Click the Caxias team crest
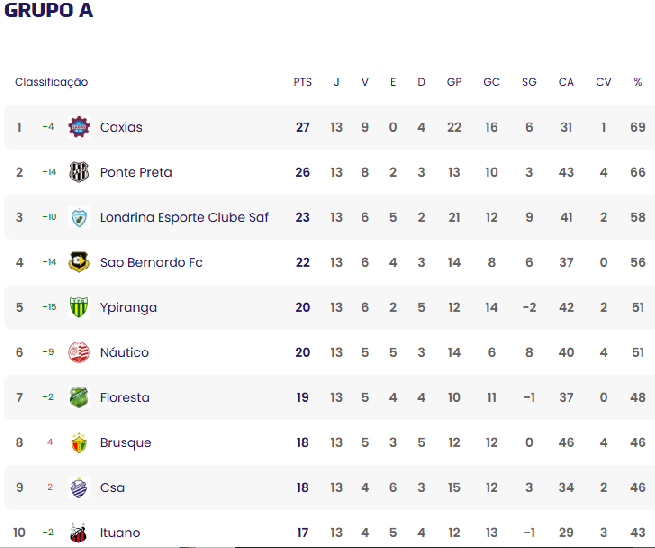The image size is (655, 548). click(x=79, y=127)
